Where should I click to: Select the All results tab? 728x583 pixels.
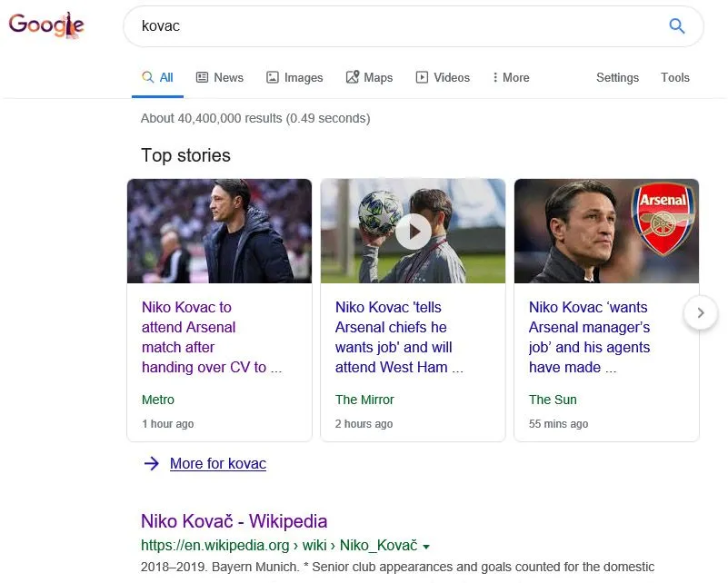tap(158, 77)
